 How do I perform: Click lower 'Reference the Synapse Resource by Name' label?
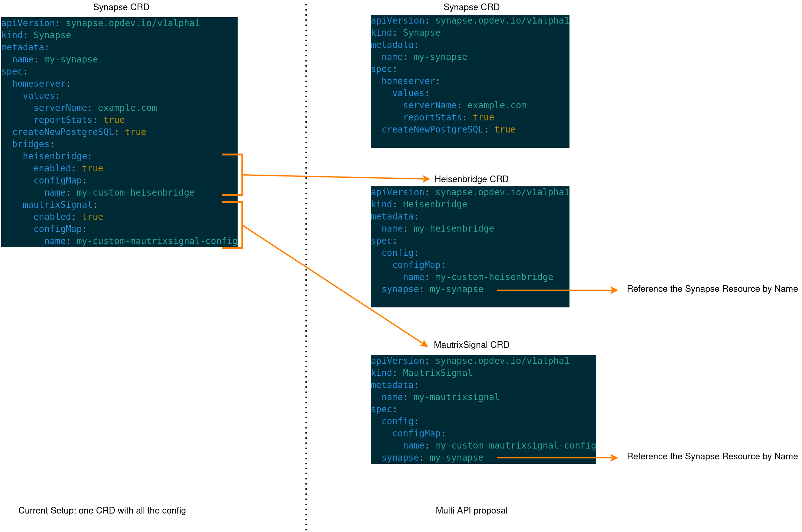[x=712, y=456]
